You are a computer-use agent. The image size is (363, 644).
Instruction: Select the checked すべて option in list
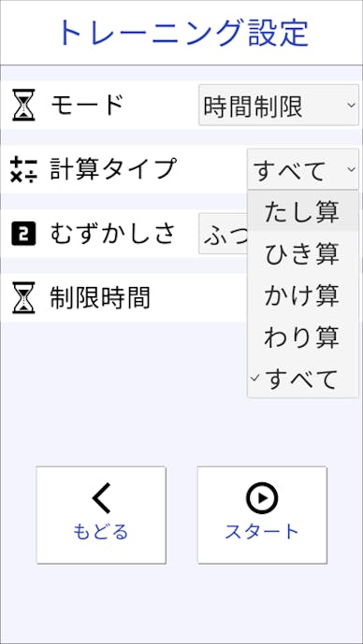point(303,379)
